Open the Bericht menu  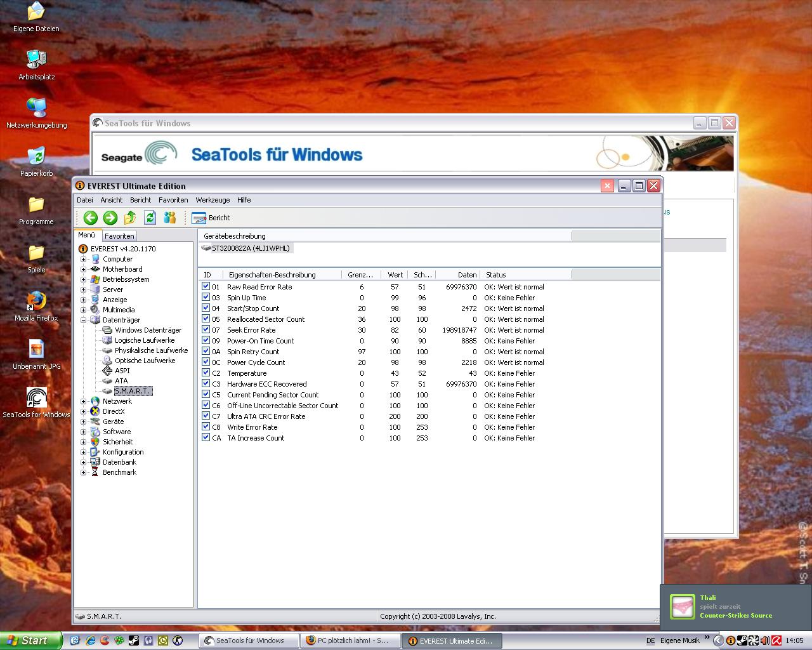141,200
